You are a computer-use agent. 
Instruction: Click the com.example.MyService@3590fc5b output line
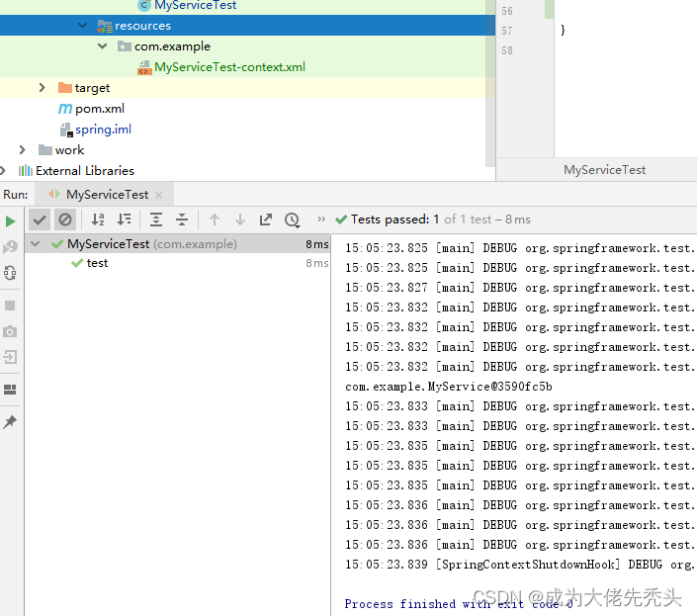tap(449, 387)
